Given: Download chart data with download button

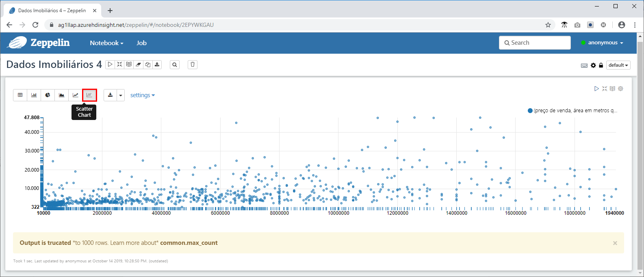Looking at the screenshot, I should click(x=110, y=95).
